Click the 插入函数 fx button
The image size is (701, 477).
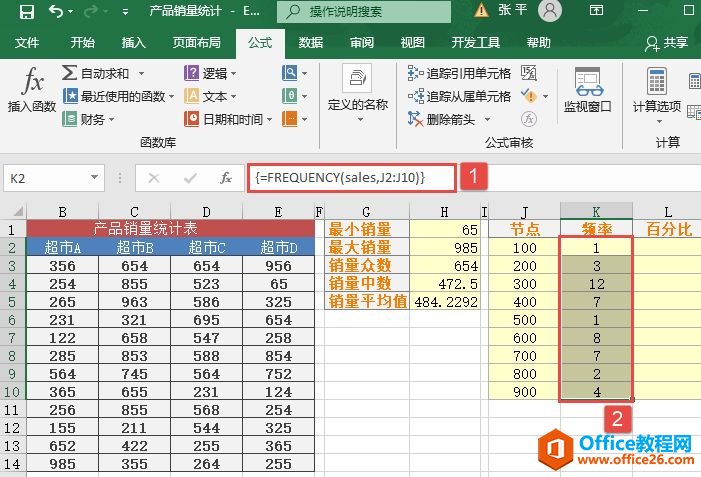coord(32,89)
